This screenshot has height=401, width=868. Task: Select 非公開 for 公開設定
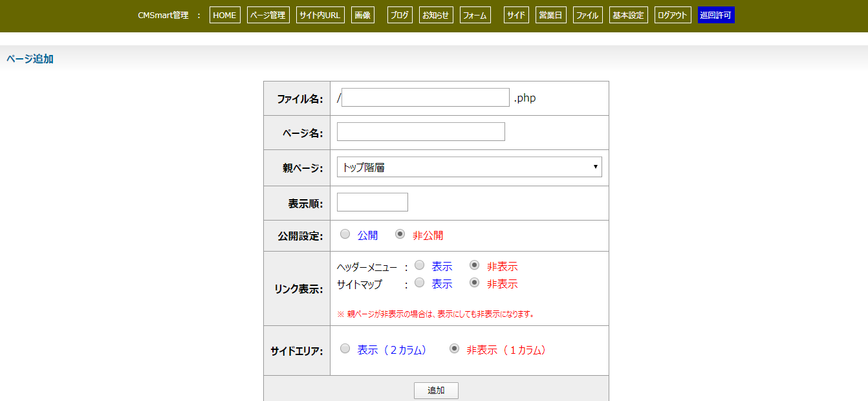click(x=400, y=234)
